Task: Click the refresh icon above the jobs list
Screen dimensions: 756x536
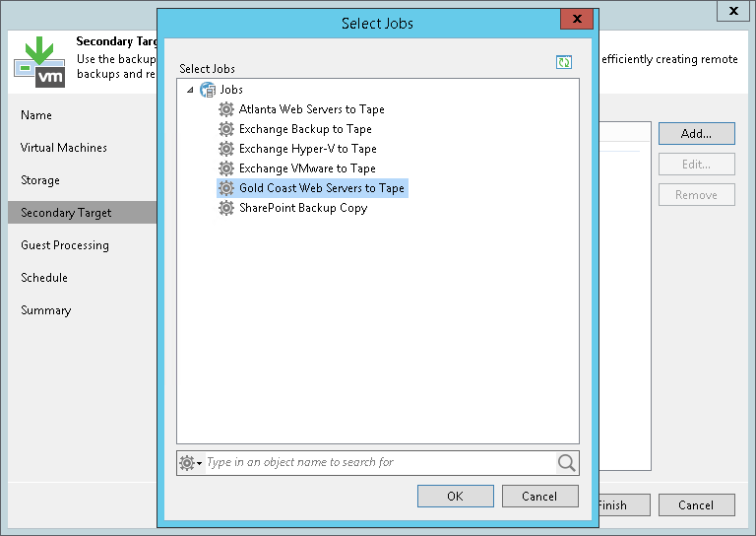Action: pyautogui.click(x=563, y=62)
